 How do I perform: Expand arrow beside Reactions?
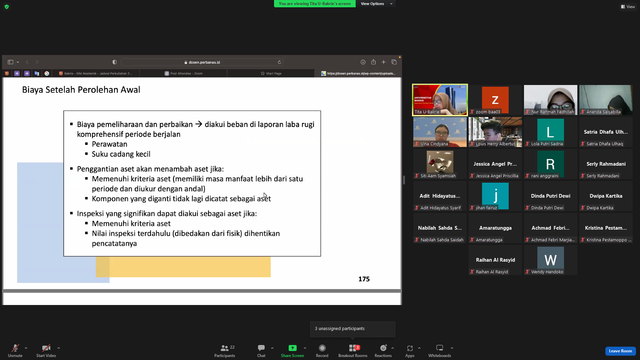coord(393,348)
